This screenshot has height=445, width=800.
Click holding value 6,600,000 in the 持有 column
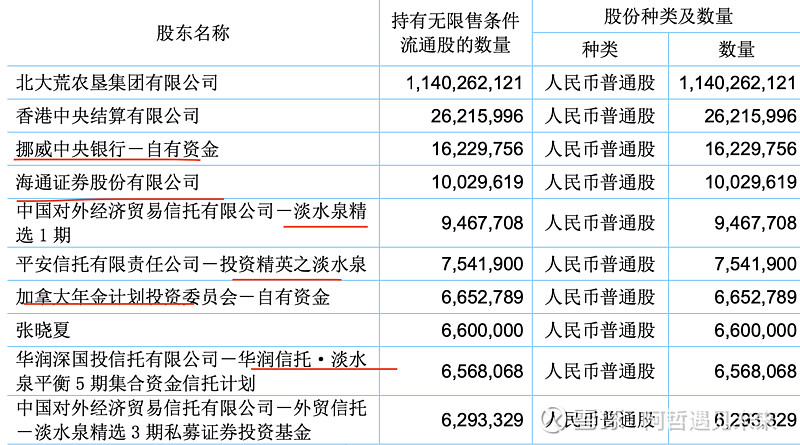coord(482,330)
